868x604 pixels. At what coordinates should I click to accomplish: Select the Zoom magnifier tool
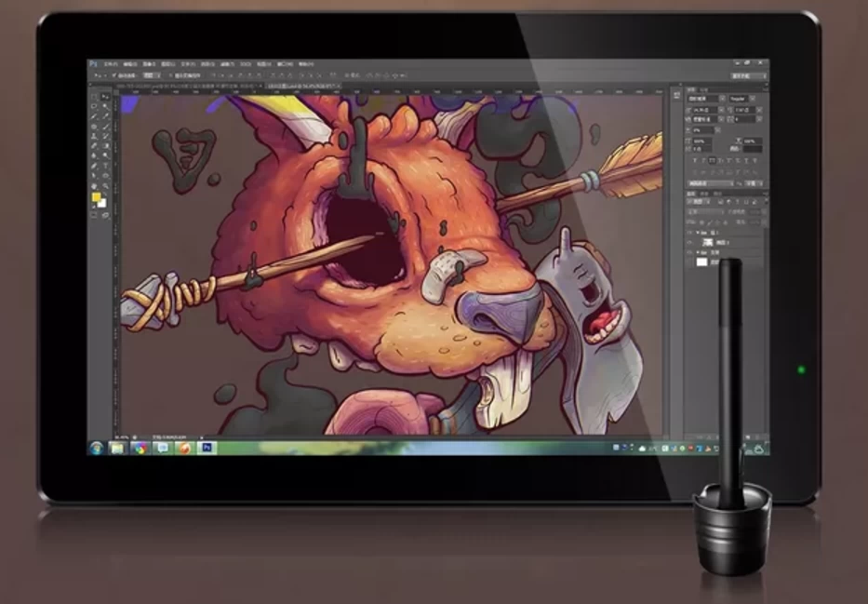click(104, 187)
